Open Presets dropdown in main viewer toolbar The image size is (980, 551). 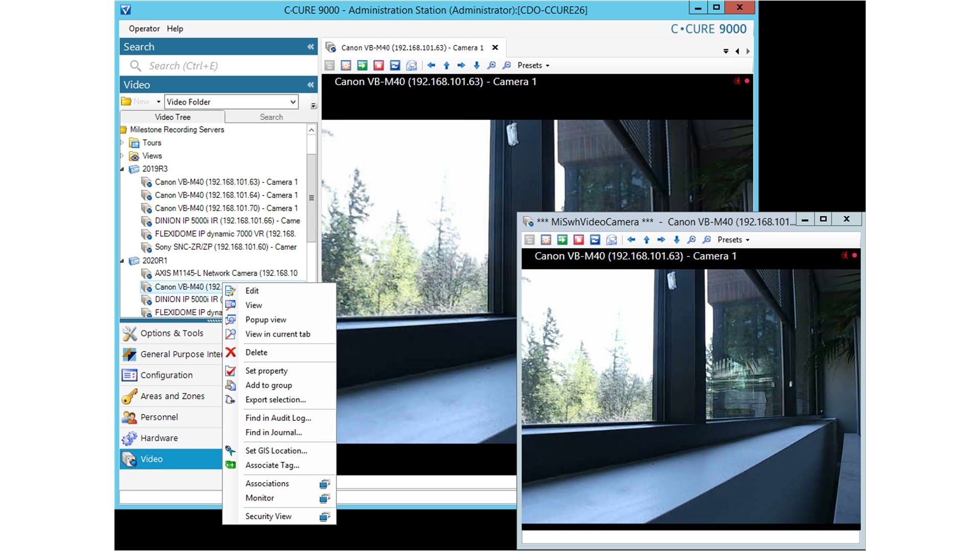[533, 65]
